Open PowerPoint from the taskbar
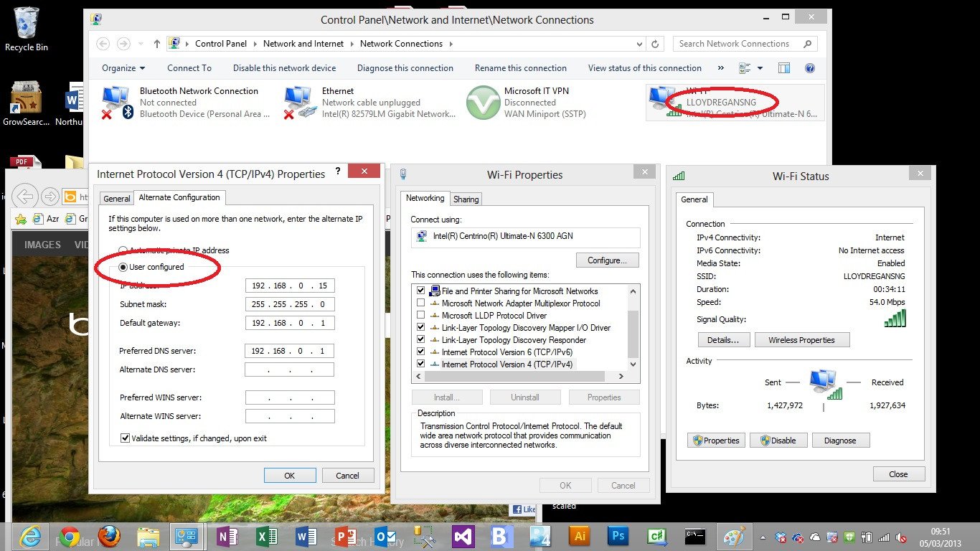Screen dimensions: 980x551 [x=346, y=537]
